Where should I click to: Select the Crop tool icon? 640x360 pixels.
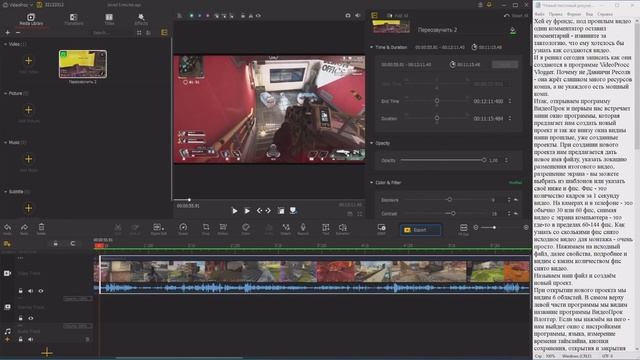tap(206, 227)
